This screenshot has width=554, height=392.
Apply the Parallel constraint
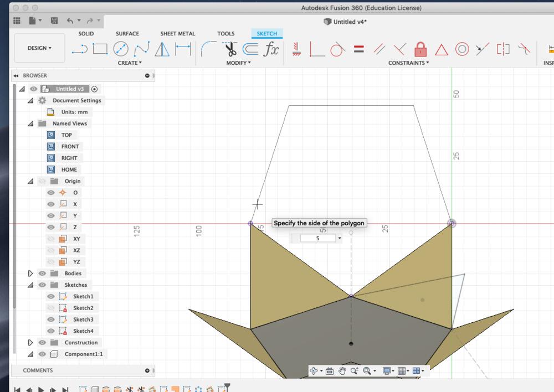coord(380,49)
